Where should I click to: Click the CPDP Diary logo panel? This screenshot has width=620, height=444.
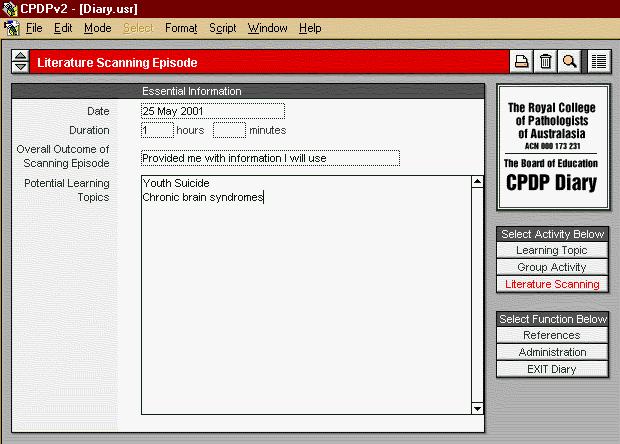pyautogui.click(x=551, y=146)
